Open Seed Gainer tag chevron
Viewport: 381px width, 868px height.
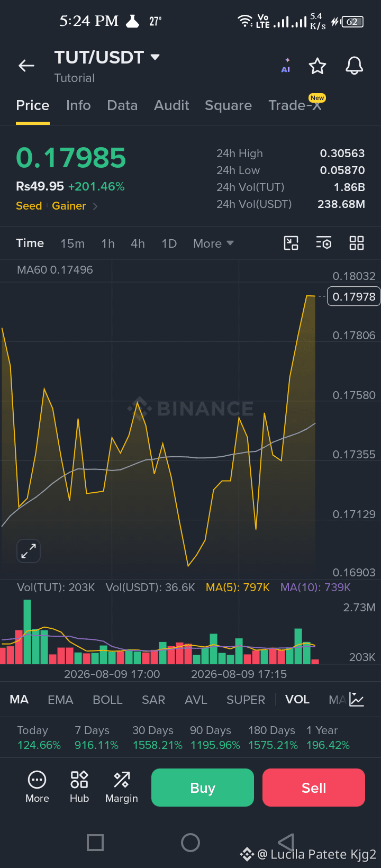(x=95, y=206)
